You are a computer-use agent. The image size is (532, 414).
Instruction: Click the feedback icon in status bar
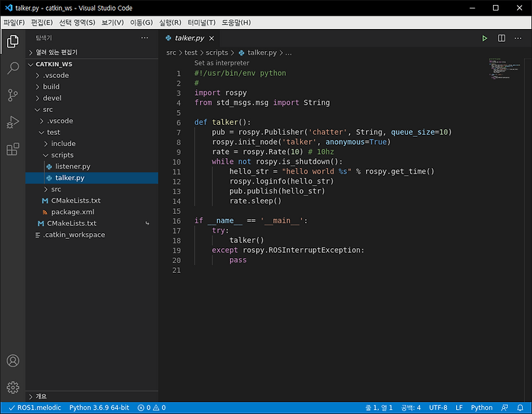[x=505, y=408]
